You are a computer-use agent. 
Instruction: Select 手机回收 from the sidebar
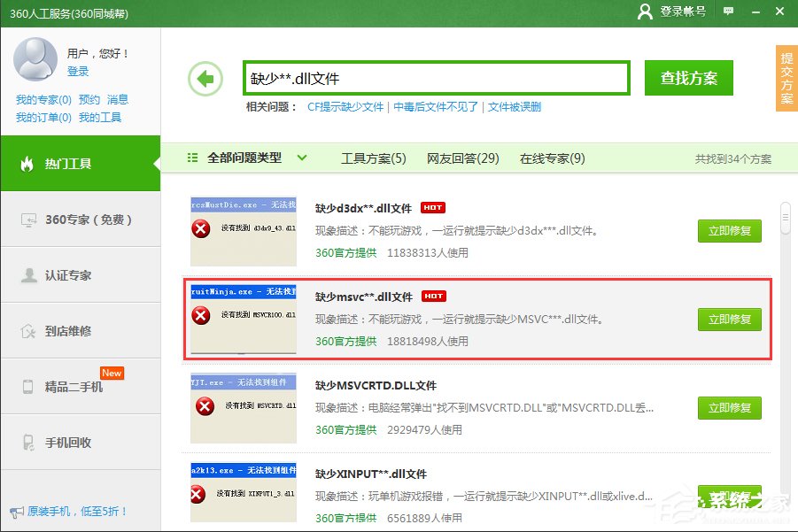click(80, 442)
